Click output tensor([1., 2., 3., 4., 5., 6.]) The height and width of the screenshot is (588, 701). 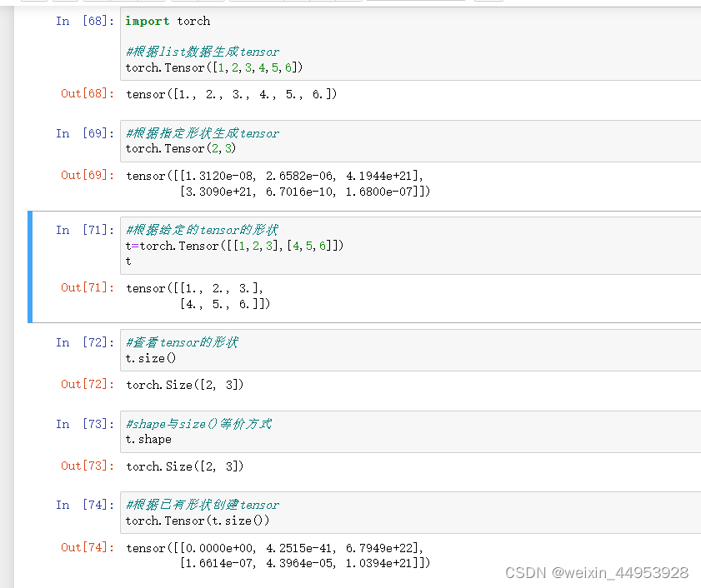[x=231, y=94]
